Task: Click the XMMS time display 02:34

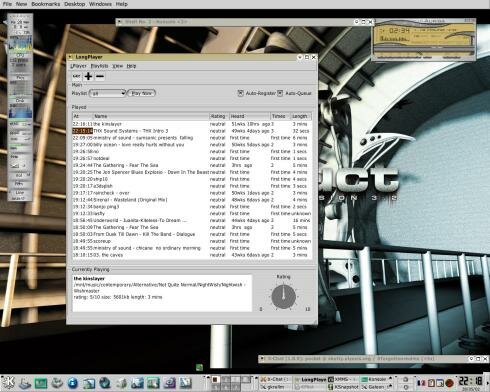Action: 399,31
